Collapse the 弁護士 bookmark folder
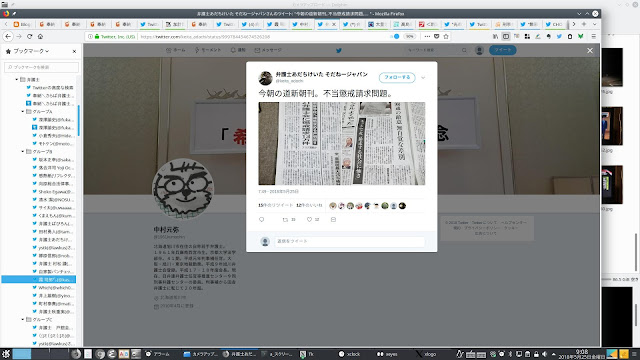 tap(17, 79)
